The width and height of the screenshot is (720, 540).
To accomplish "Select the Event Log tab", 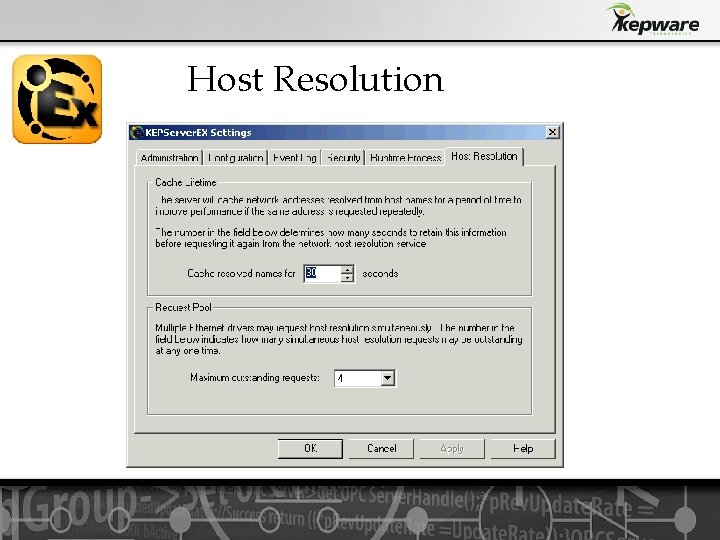I will pos(294,158).
